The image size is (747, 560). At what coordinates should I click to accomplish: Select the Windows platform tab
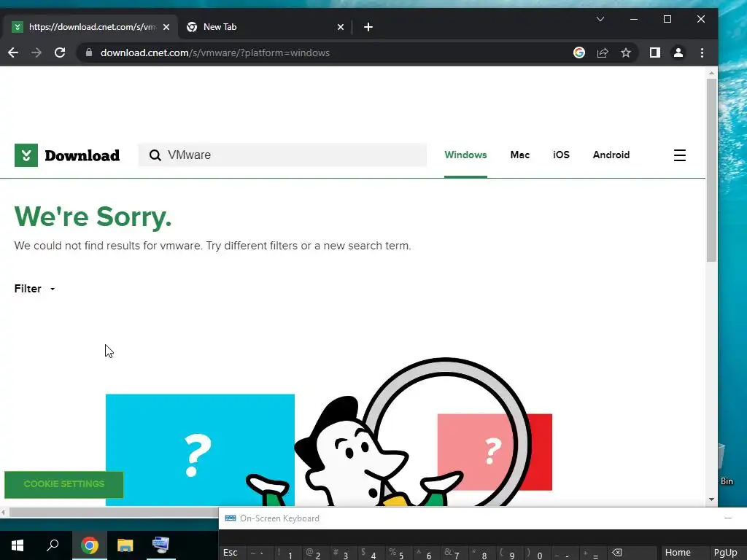point(465,155)
